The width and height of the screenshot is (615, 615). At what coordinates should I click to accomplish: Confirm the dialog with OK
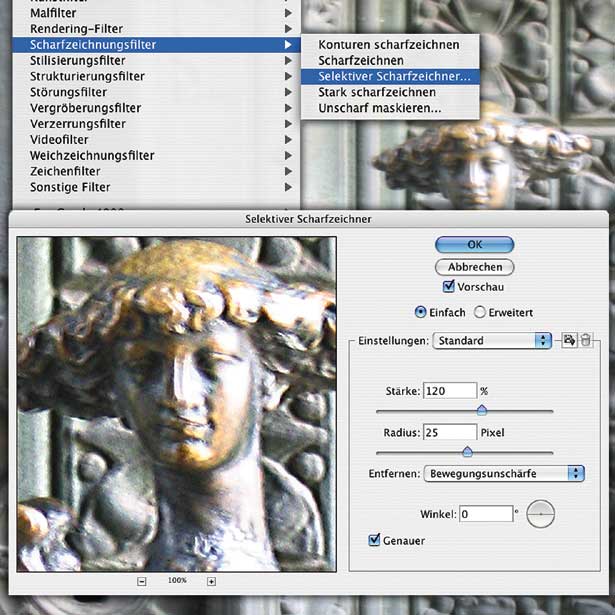[474, 245]
